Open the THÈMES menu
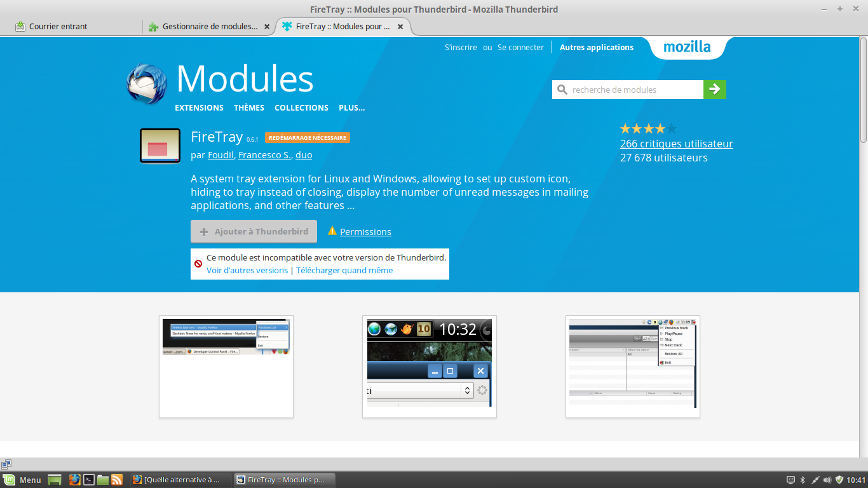 249,108
